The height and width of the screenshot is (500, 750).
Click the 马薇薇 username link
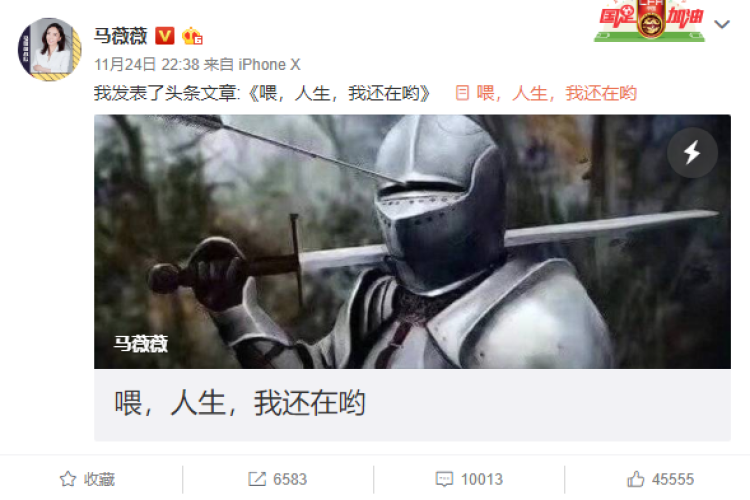pos(121,36)
